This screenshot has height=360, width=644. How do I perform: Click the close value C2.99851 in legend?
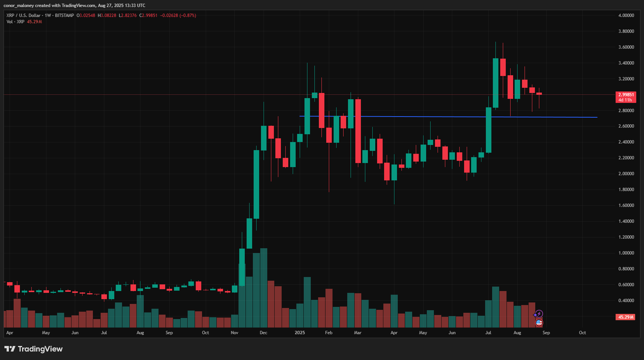click(148, 15)
